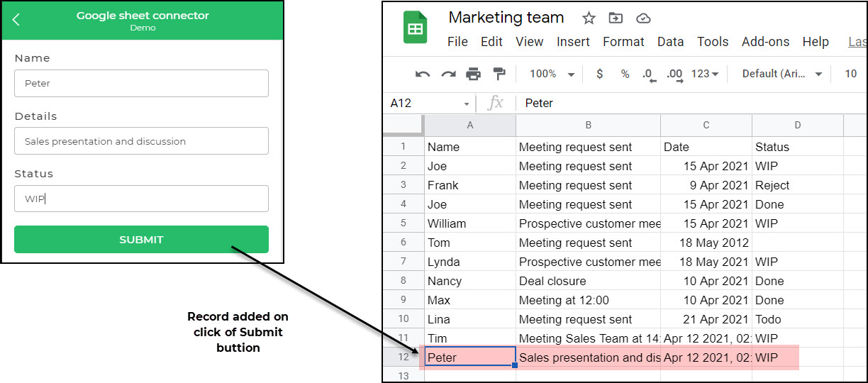The image size is (868, 383).
Task: Click the formula bar showing Peter
Action: pos(691,104)
